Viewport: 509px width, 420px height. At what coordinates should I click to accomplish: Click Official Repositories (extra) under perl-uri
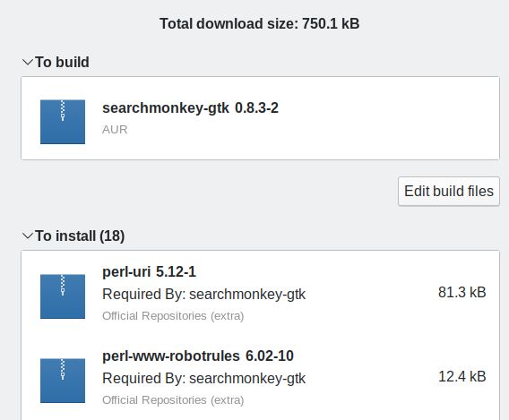point(173,316)
